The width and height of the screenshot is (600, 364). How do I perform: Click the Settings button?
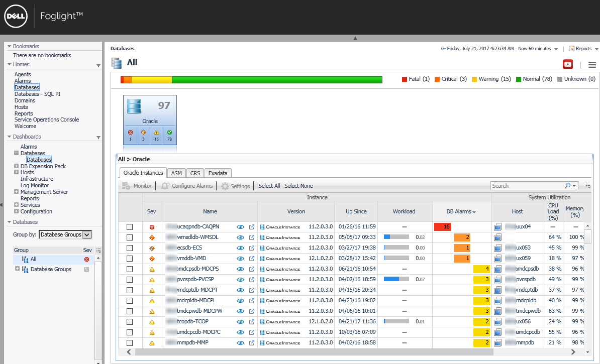(235, 186)
